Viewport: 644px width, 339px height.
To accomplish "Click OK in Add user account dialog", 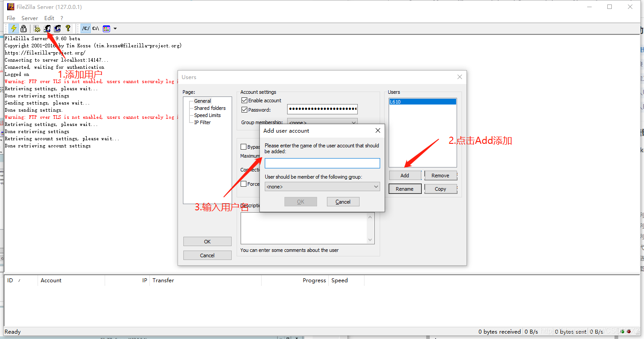I will click(301, 202).
